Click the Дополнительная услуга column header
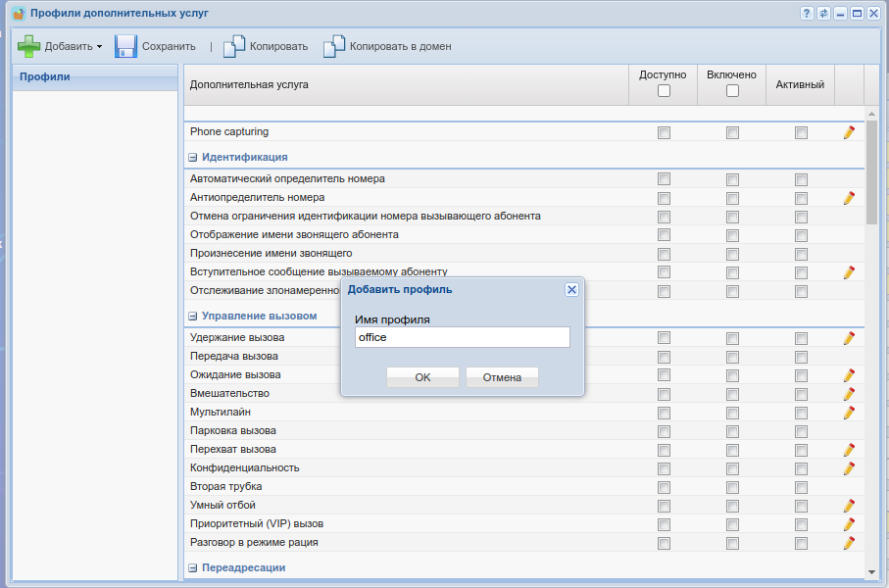 (x=249, y=84)
